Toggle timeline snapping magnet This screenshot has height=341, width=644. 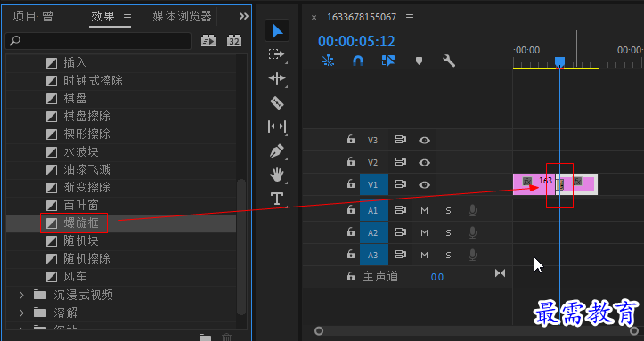pos(358,61)
